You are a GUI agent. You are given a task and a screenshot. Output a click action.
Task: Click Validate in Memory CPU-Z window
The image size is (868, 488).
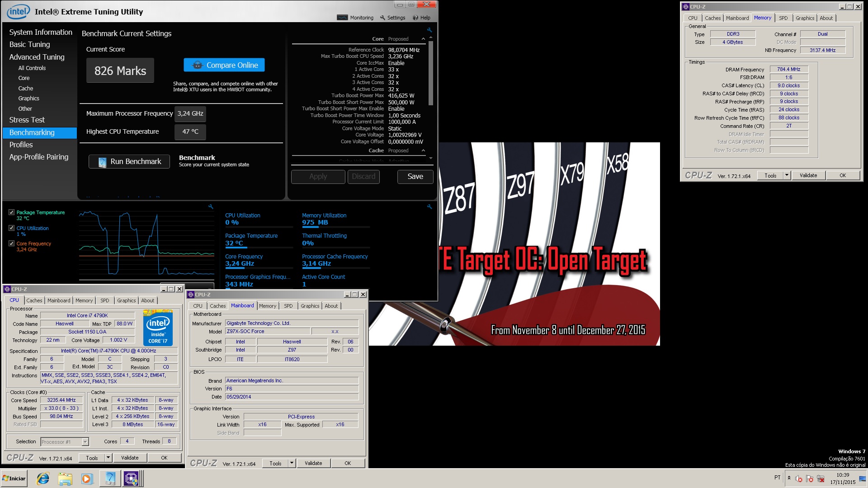coord(808,175)
